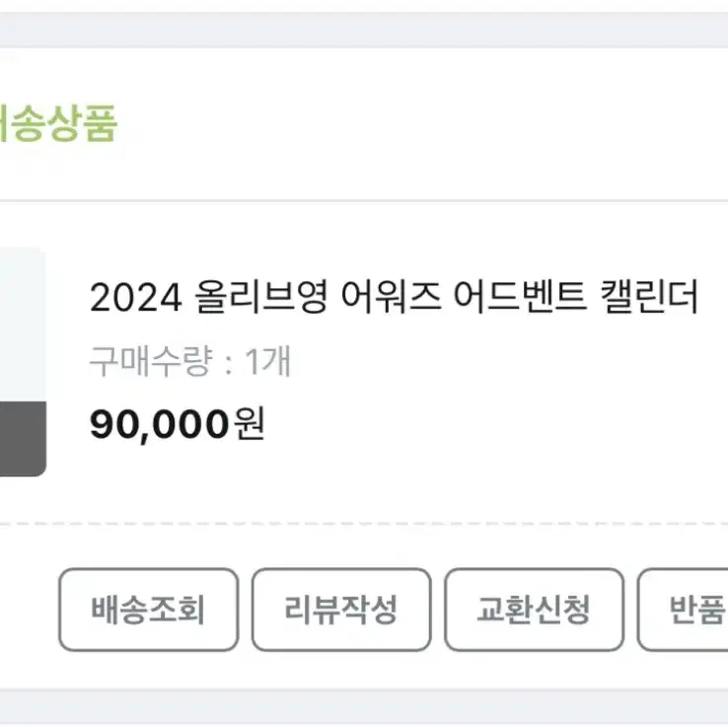
Task: Open the product thumbnail image
Action: [x=23, y=362]
